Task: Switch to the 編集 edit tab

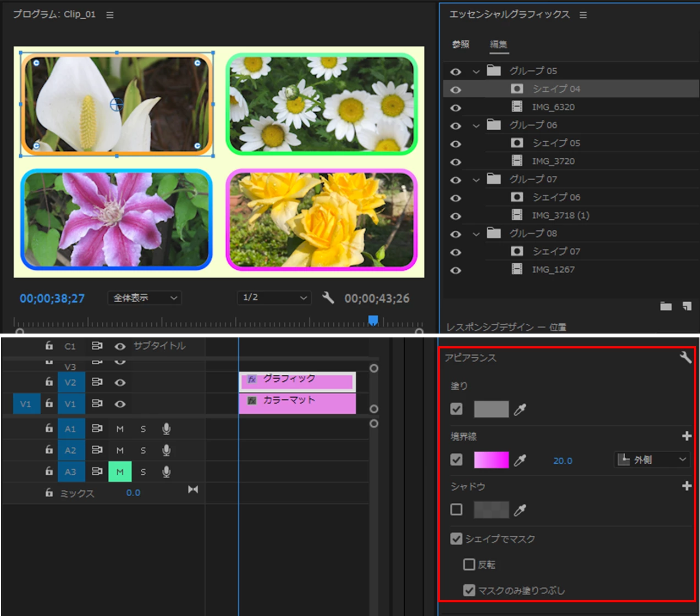Action: point(499,44)
